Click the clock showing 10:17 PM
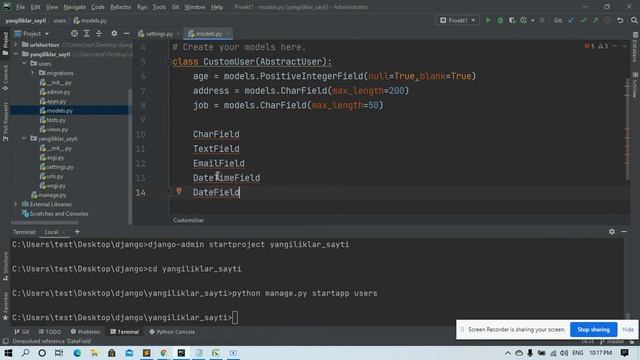Screen dimensions: 640x360 tap(600, 353)
